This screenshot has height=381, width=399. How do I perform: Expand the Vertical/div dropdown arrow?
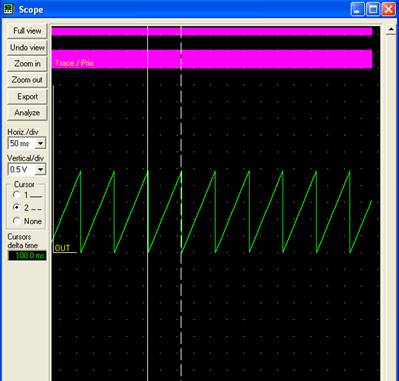(x=41, y=170)
